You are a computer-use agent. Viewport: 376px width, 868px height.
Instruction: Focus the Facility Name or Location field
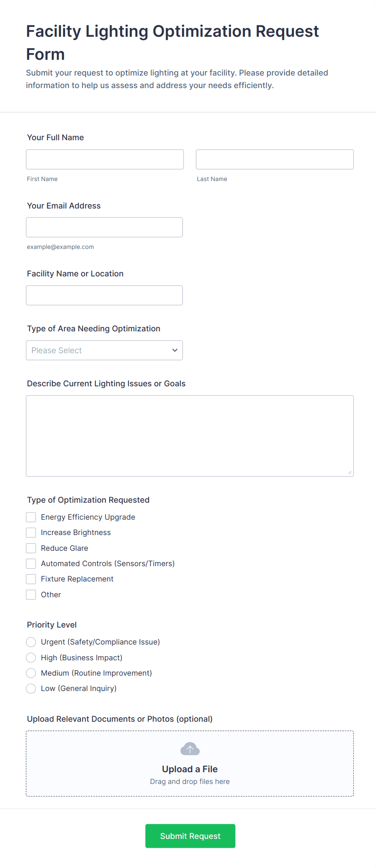[x=104, y=295]
